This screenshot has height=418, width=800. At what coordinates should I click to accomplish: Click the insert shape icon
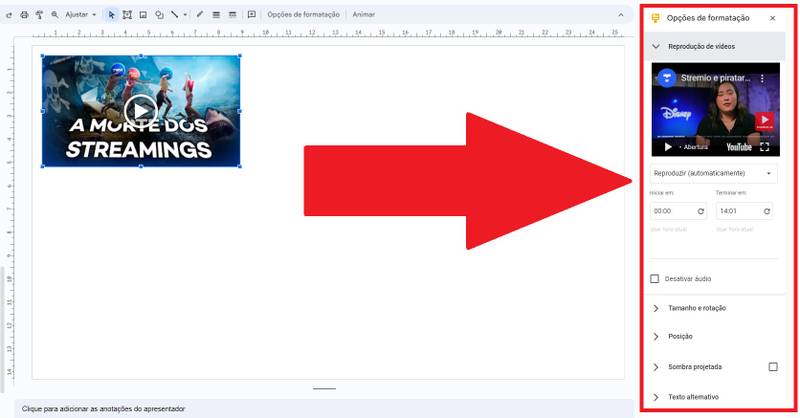[159, 15]
